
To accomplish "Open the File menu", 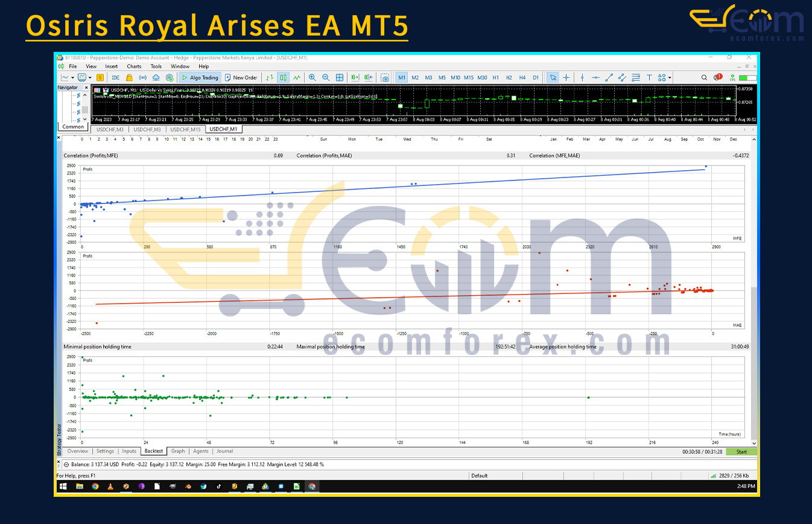I will pos(73,66).
